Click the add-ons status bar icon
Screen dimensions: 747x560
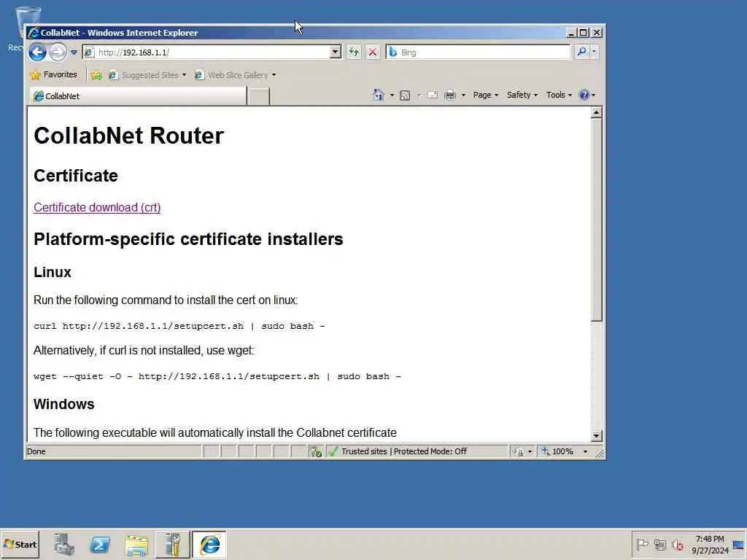coord(315,451)
